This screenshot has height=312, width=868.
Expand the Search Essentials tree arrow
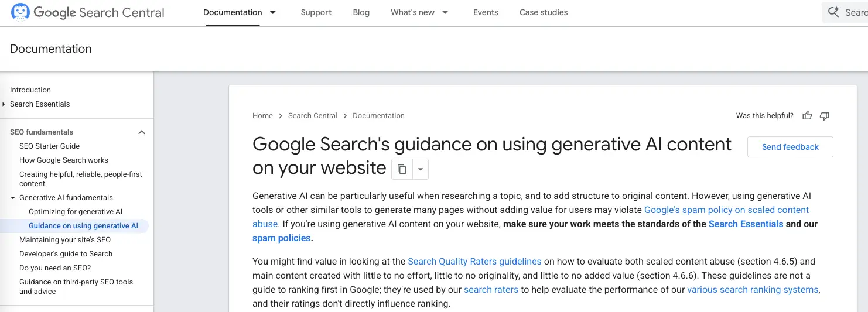click(4, 104)
